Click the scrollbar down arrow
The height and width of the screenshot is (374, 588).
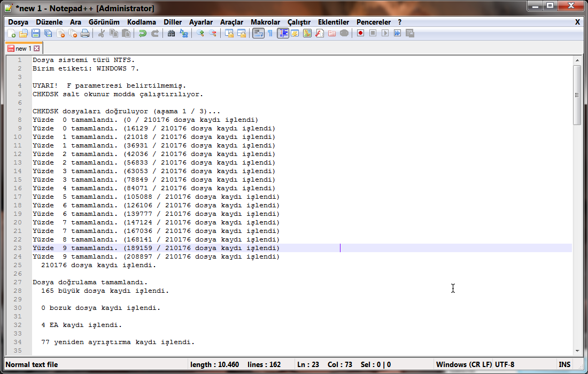[x=577, y=351]
